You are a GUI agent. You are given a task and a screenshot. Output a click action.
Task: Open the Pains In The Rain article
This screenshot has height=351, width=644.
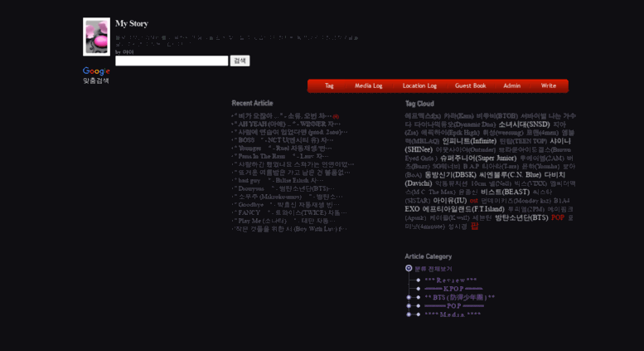pos(281,156)
